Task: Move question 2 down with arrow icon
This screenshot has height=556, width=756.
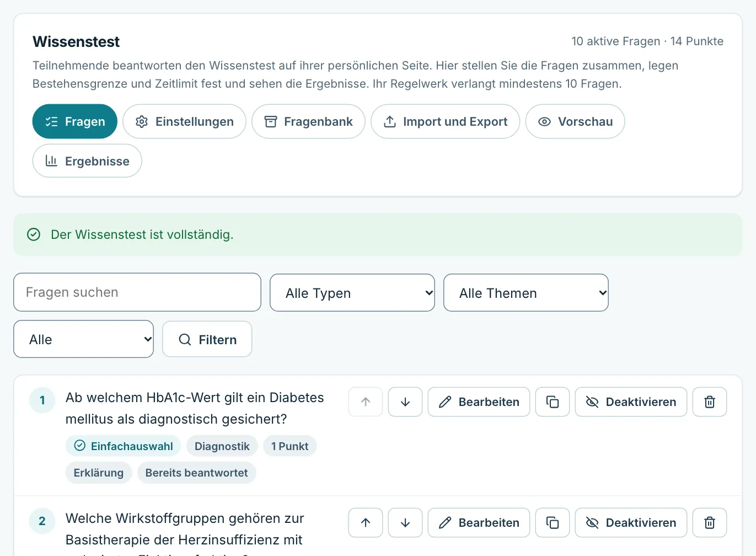Action: click(x=405, y=523)
